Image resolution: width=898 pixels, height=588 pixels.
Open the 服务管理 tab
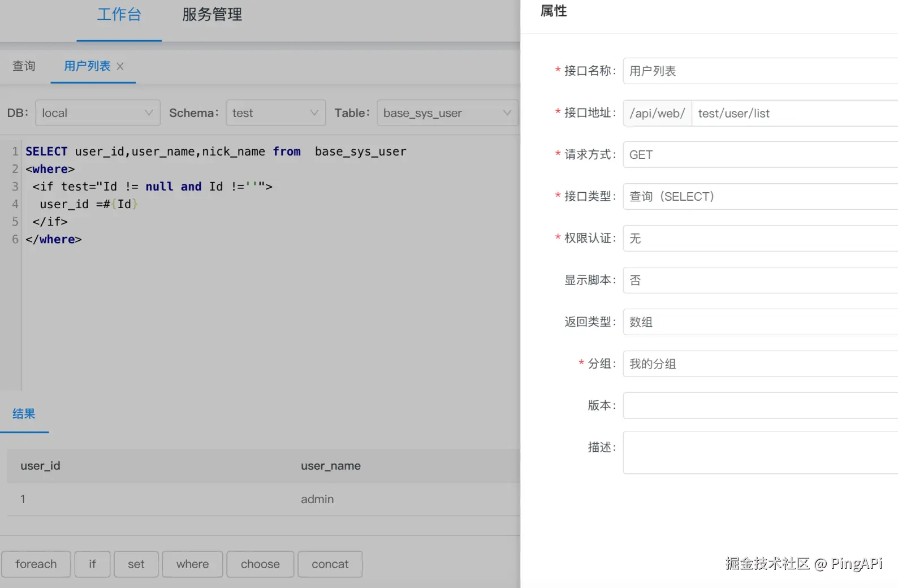point(212,15)
